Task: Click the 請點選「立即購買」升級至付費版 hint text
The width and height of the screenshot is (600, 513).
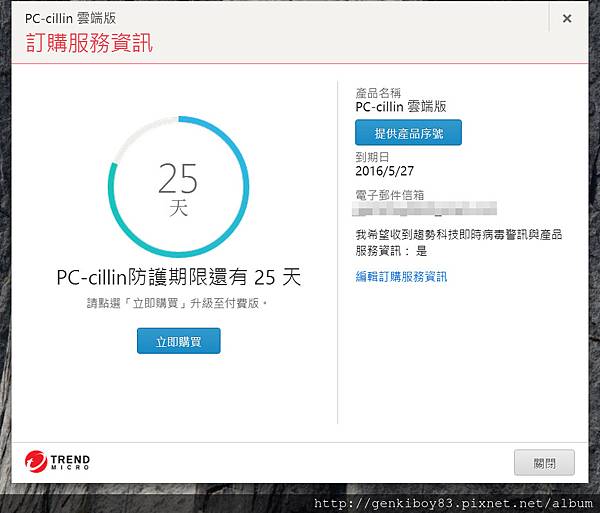Action: pos(177,303)
